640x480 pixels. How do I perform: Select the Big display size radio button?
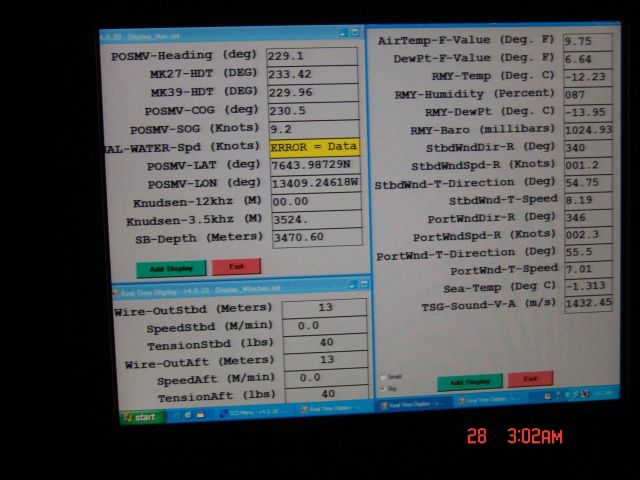[383, 389]
